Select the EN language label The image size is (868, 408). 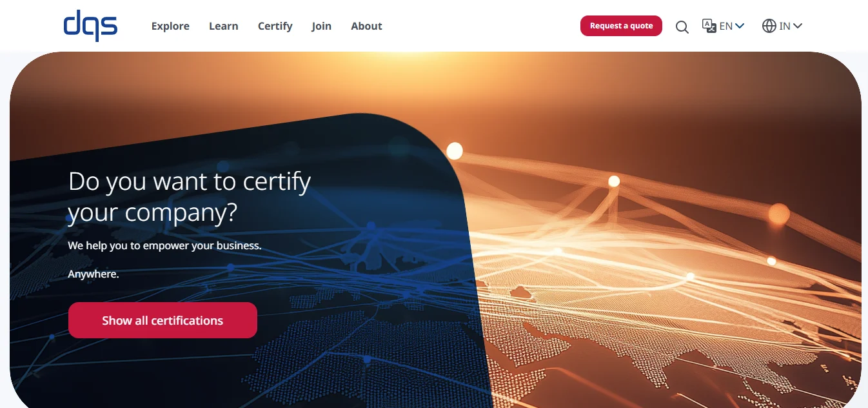click(x=725, y=26)
